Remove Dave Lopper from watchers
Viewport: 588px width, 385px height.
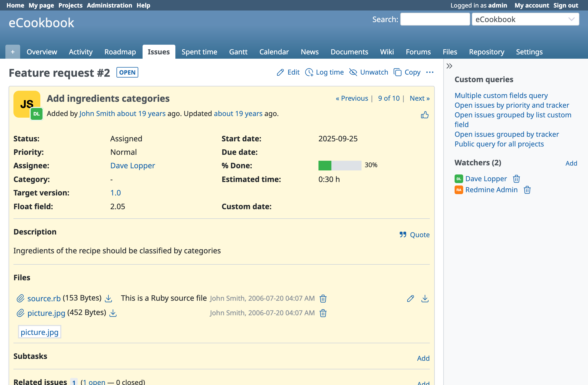(x=516, y=179)
